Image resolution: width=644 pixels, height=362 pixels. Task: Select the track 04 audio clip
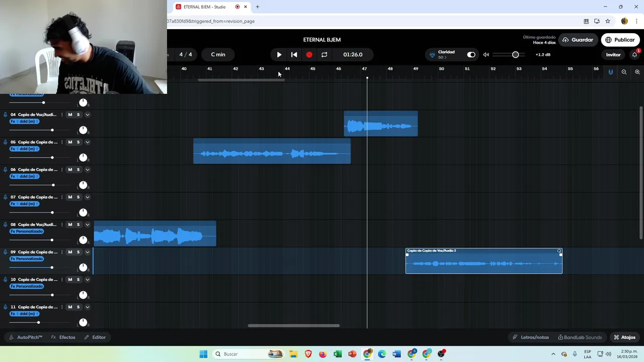click(x=381, y=124)
